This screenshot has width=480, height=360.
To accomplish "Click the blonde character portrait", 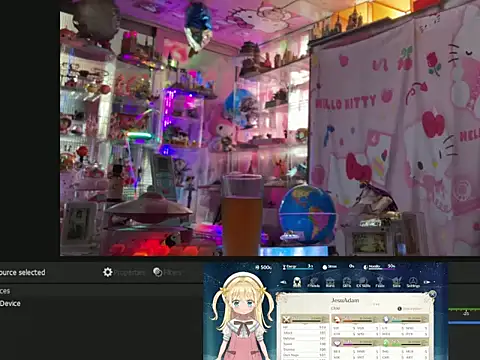I will point(242,317).
